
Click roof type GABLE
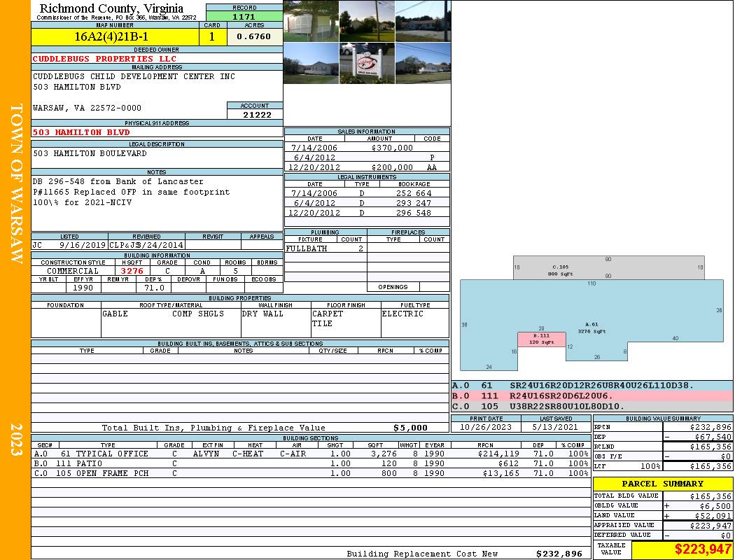click(x=115, y=314)
